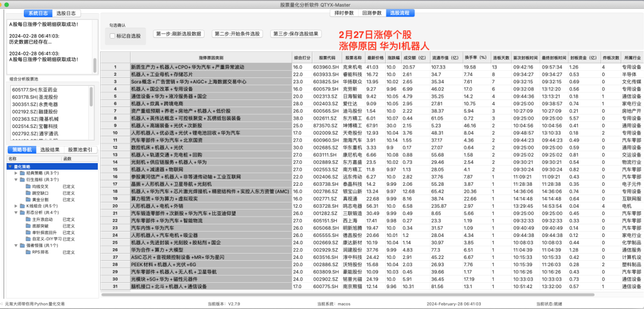The height and width of the screenshot is (309, 644).
Task: Click the 封板资金（亿） column header
Action: (x=584, y=58)
